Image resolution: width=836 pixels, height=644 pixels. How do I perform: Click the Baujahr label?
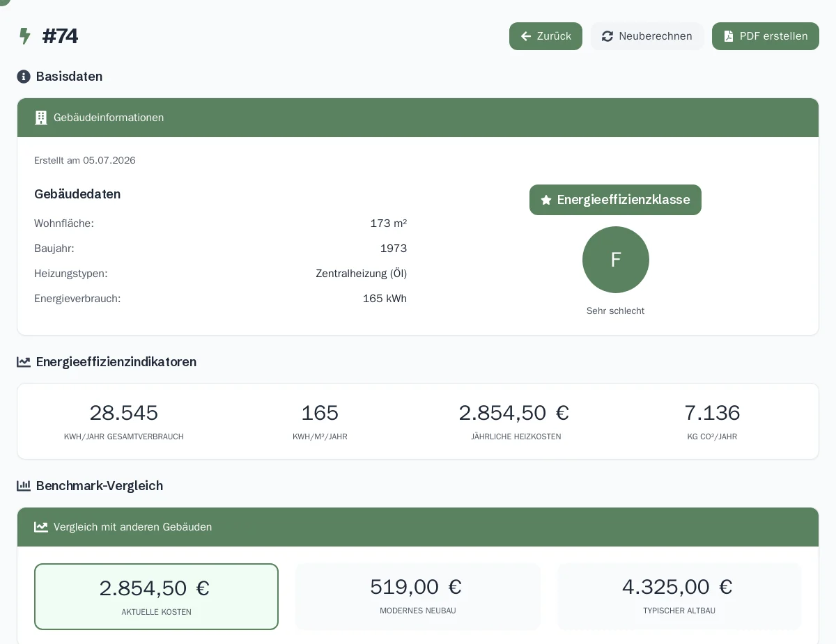pos(54,249)
